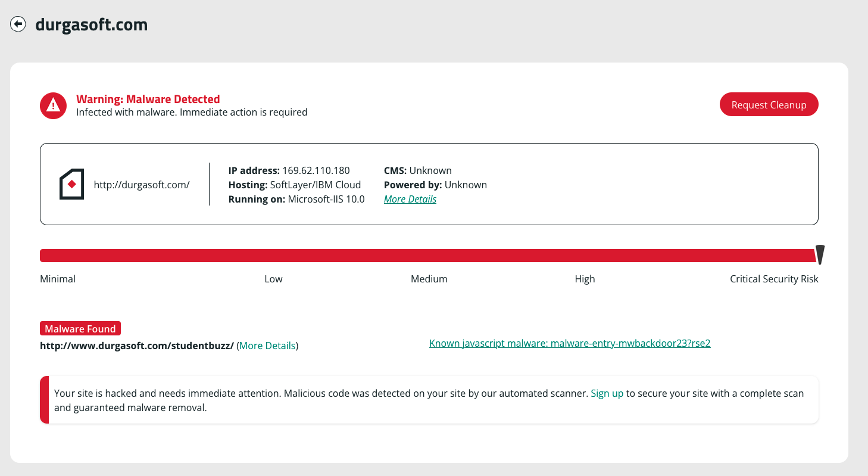
Task: Click the back arrow icon beside durgasoft.com
Action: pos(18,24)
